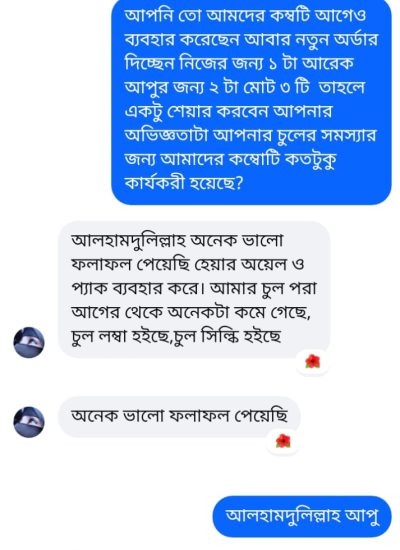Click the line starting 'আপনি তো আমদের কম্বটি'
The width and height of the screenshot is (400, 550).
[245, 15]
